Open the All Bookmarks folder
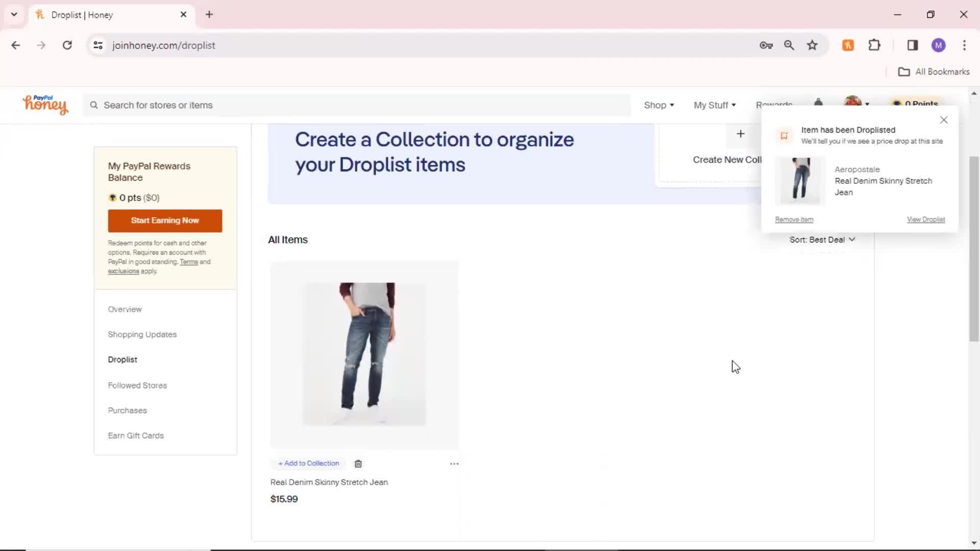 coord(934,72)
